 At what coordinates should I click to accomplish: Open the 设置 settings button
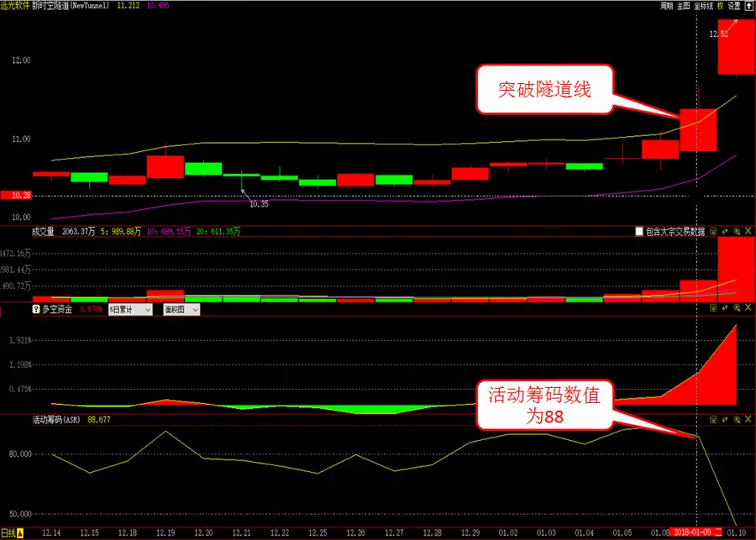735,5
